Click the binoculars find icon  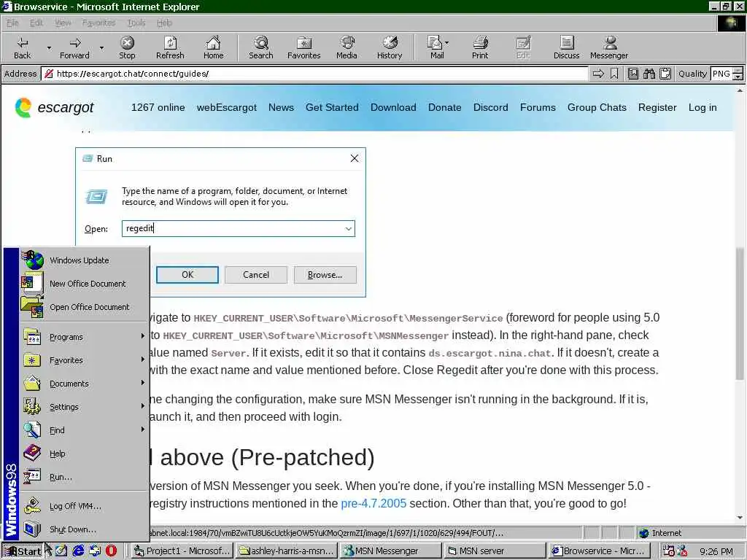coord(649,74)
